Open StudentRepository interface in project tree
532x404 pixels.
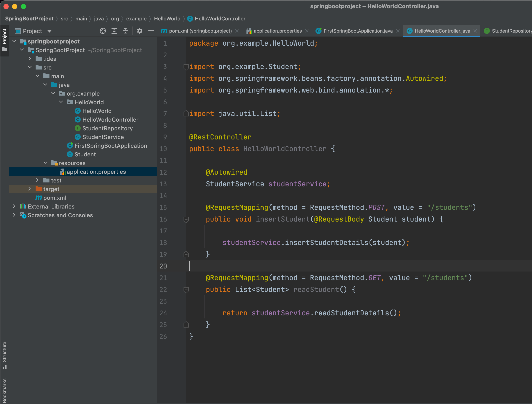click(107, 128)
